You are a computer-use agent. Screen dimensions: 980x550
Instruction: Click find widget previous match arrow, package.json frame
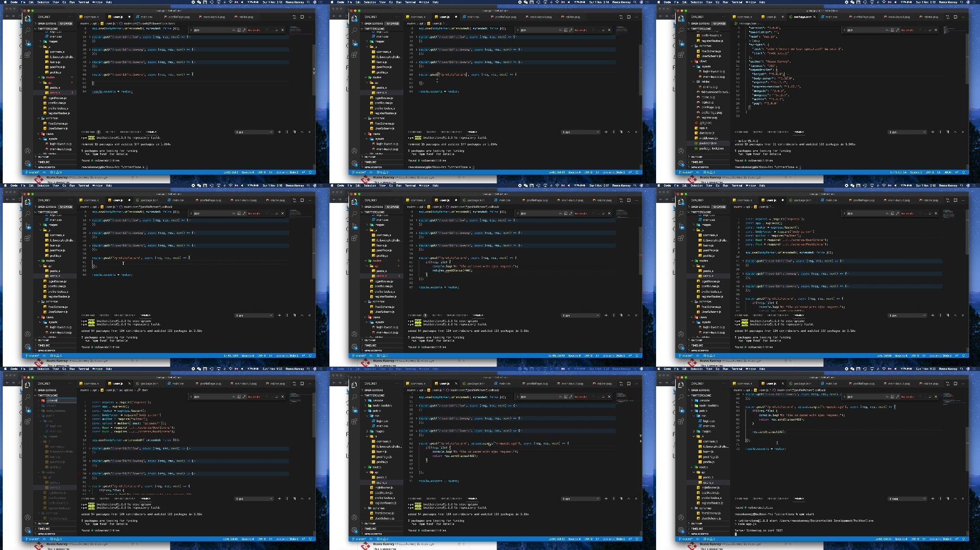[x=920, y=30]
